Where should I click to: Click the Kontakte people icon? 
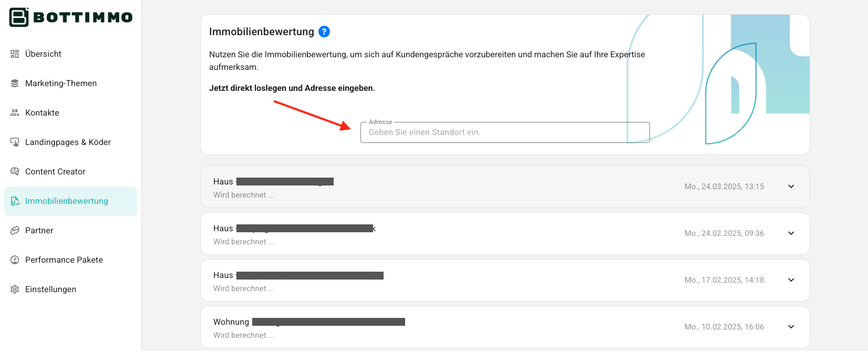pos(15,112)
